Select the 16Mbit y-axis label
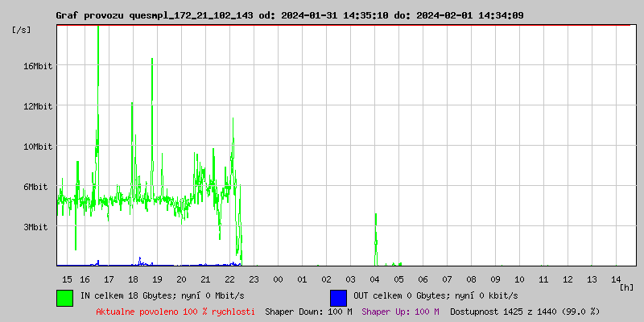 tap(37, 66)
